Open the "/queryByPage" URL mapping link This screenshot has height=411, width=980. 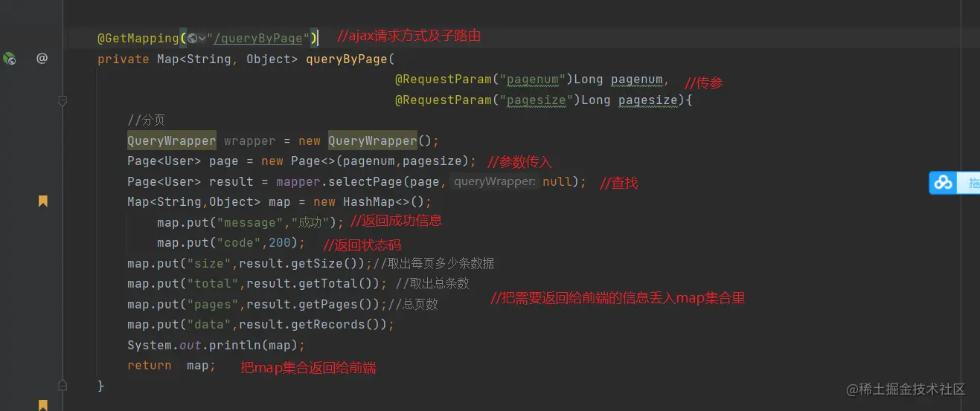point(258,39)
